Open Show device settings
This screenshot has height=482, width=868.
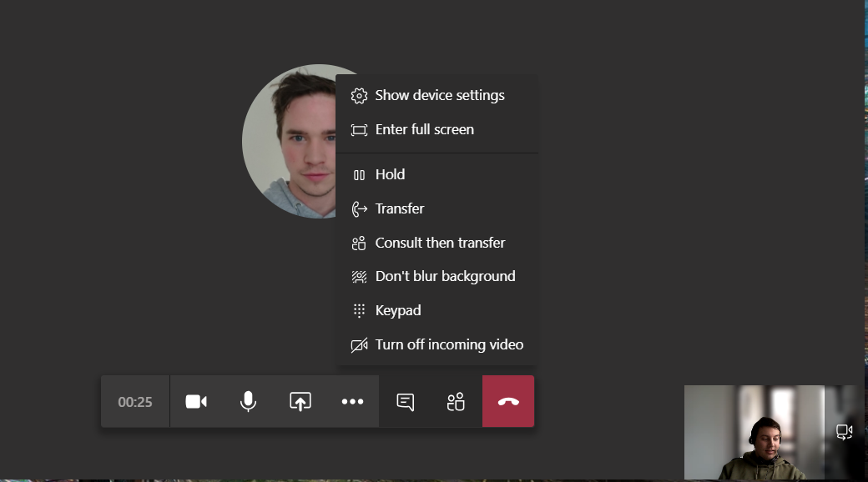pos(439,95)
